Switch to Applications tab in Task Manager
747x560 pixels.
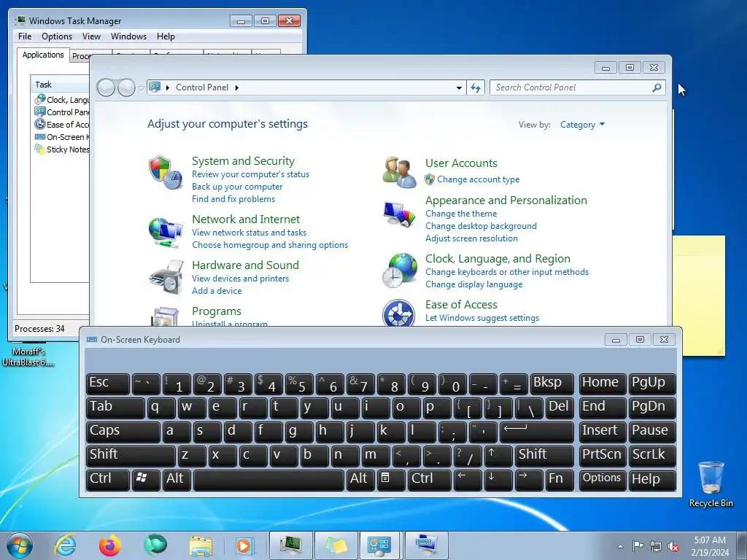coord(43,55)
